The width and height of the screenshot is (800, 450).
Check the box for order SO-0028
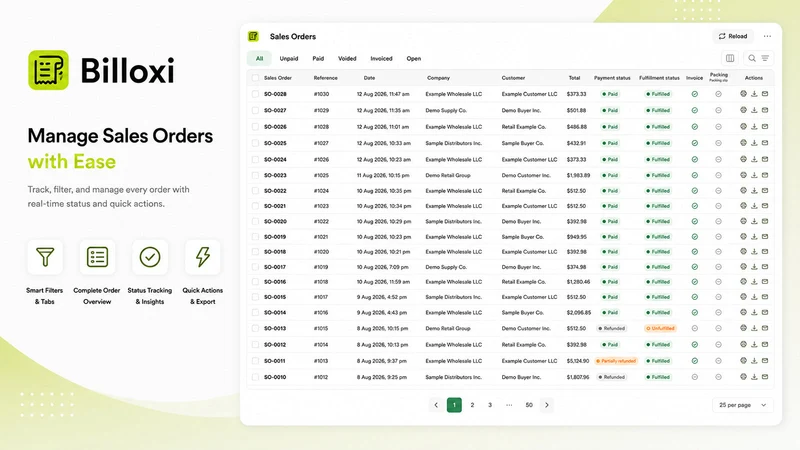click(x=255, y=94)
